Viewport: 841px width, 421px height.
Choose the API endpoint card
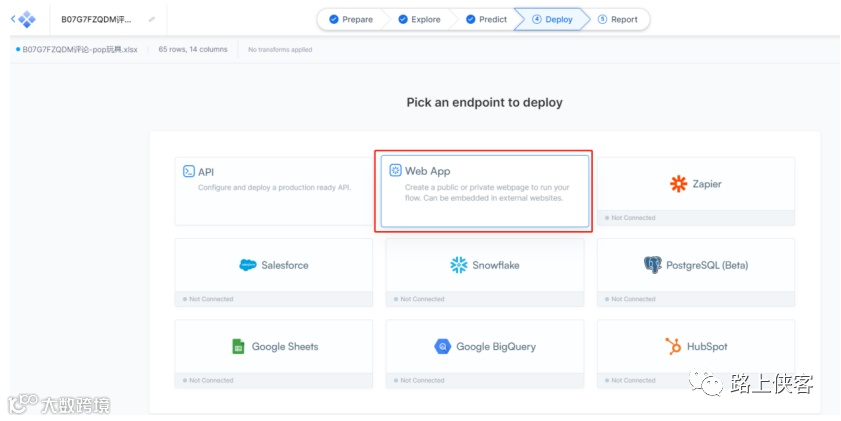point(274,191)
